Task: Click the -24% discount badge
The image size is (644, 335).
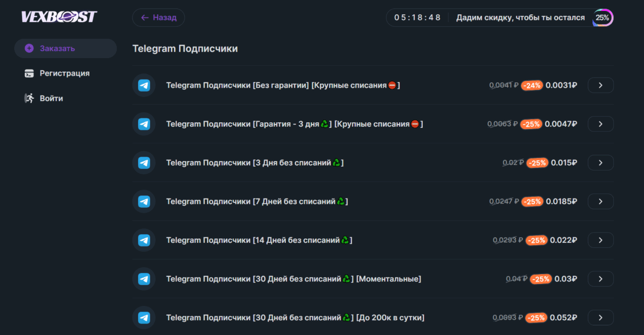Action: click(532, 86)
